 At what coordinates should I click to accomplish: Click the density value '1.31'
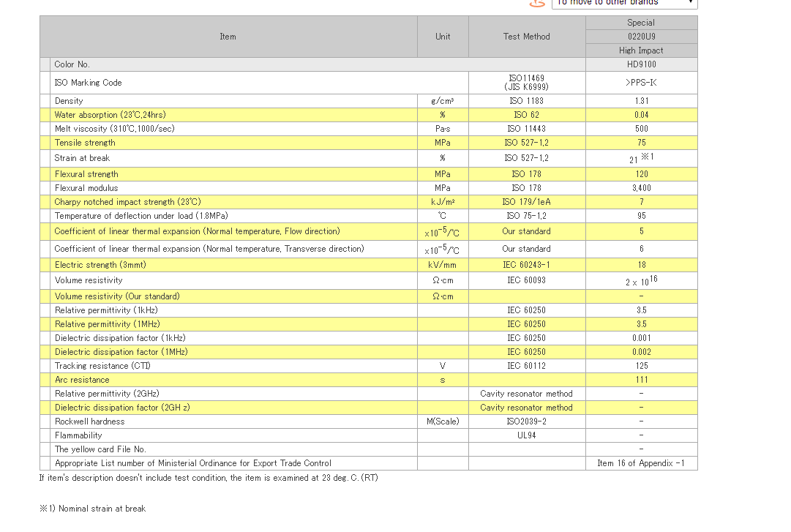pyautogui.click(x=641, y=101)
